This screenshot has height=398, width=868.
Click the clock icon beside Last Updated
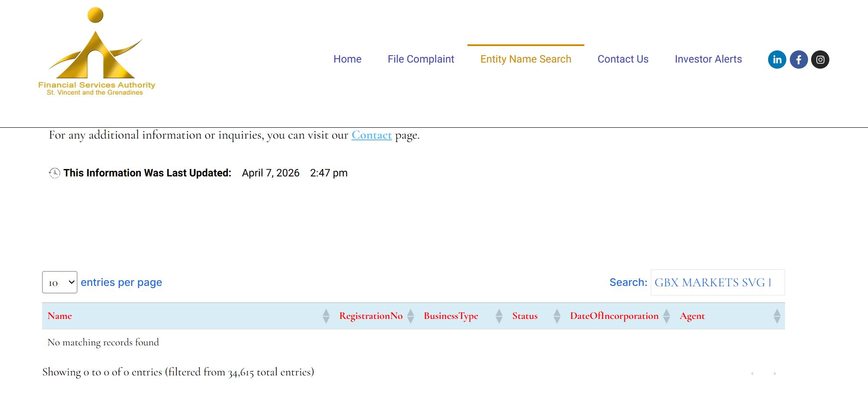pos(54,173)
